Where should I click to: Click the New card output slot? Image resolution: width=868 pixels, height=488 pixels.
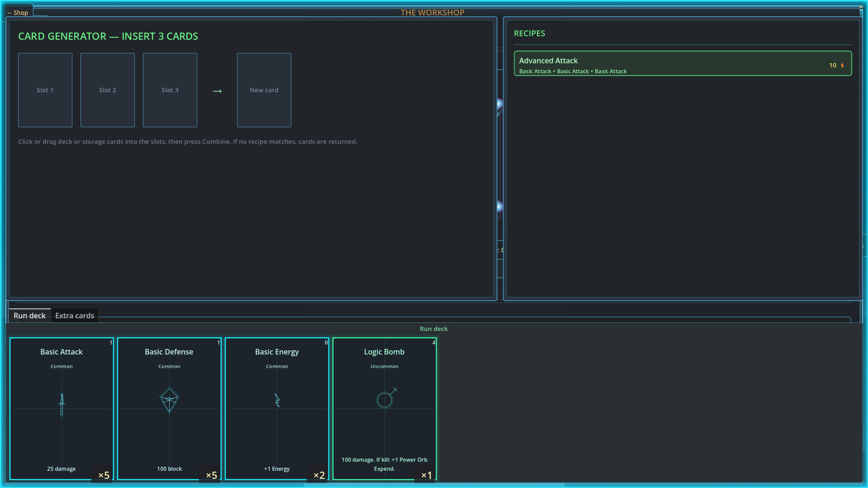click(264, 90)
